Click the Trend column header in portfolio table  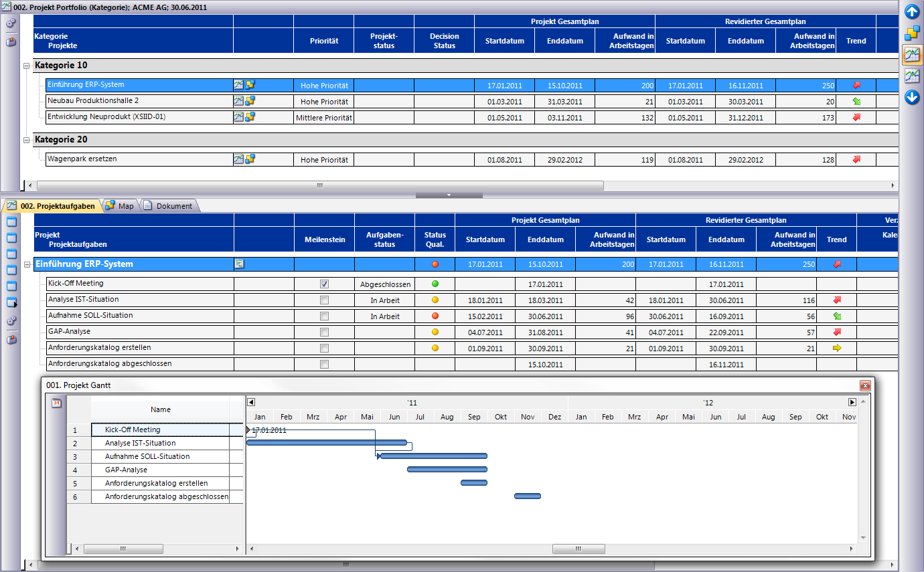tap(856, 41)
